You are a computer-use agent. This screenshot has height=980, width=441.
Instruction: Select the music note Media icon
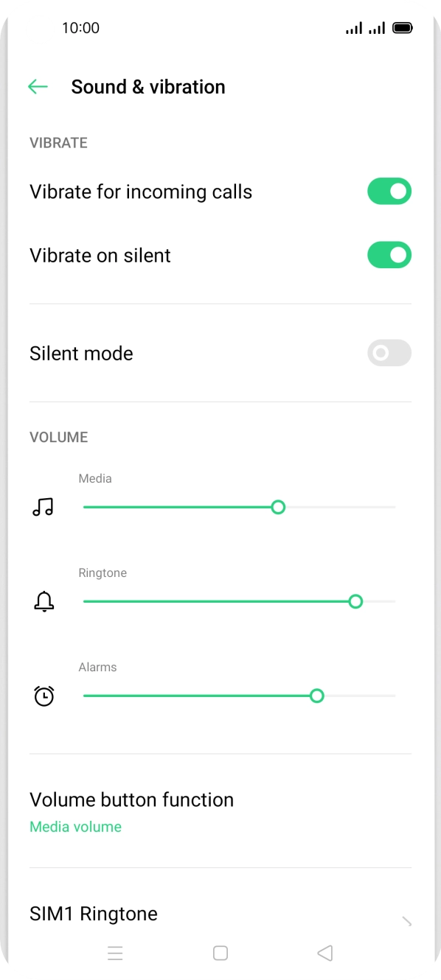(x=44, y=507)
